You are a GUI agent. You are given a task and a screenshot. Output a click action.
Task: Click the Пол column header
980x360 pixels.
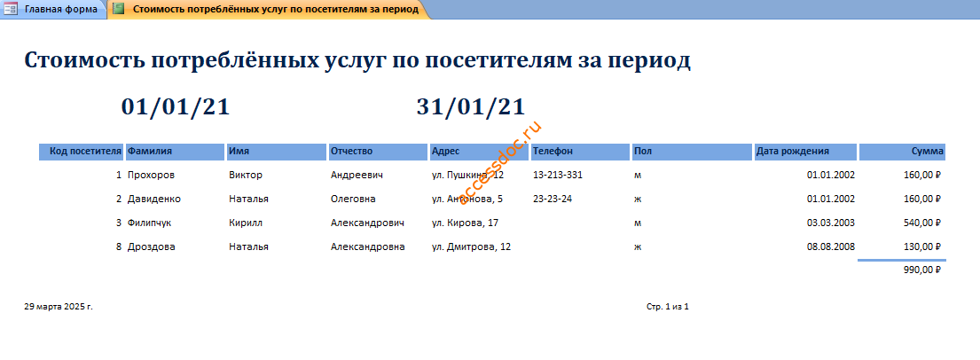click(692, 152)
